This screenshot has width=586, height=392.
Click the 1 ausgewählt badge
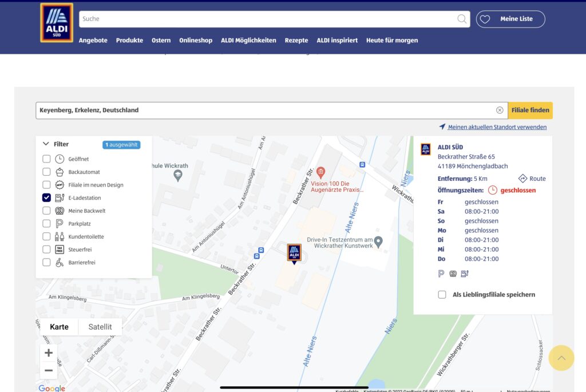point(121,145)
